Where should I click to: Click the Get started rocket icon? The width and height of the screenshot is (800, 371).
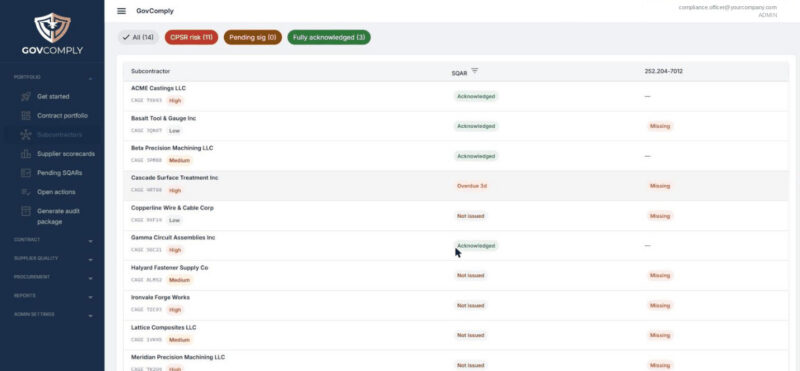[26, 96]
